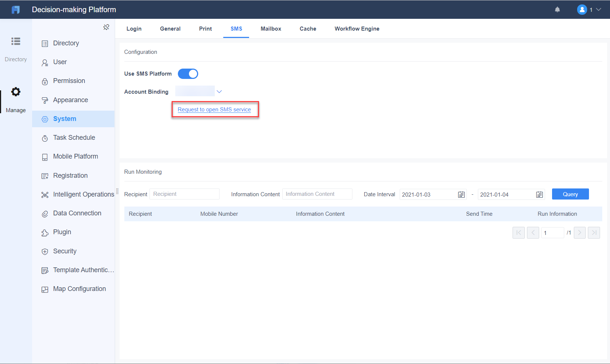Screen dimensions: 610x364
Task: Open Data Connection settings icon
Action: click(x=45, y=213)
